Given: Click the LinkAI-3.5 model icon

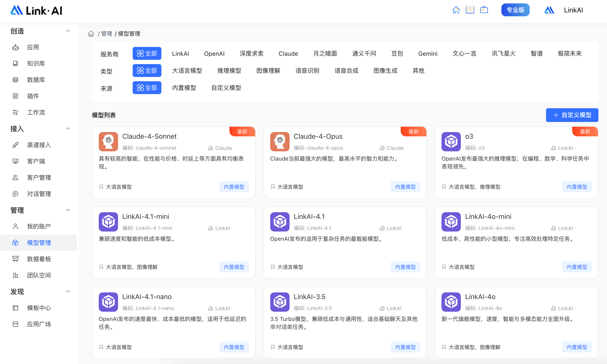Looking at the screenshot, I should tap(280, 302).
